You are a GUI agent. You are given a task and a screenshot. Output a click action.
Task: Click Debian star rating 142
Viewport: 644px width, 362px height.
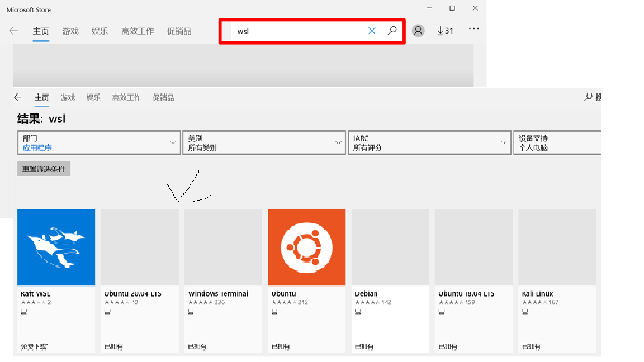373,302
